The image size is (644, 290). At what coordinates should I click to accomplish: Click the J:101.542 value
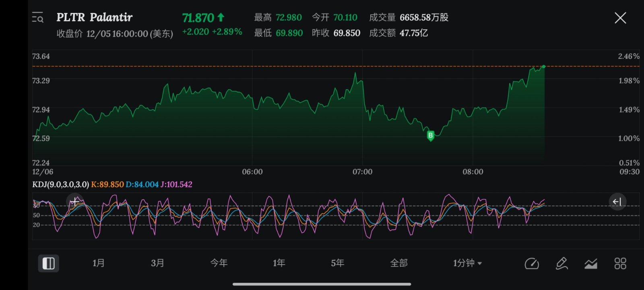[x=176, y=184]
